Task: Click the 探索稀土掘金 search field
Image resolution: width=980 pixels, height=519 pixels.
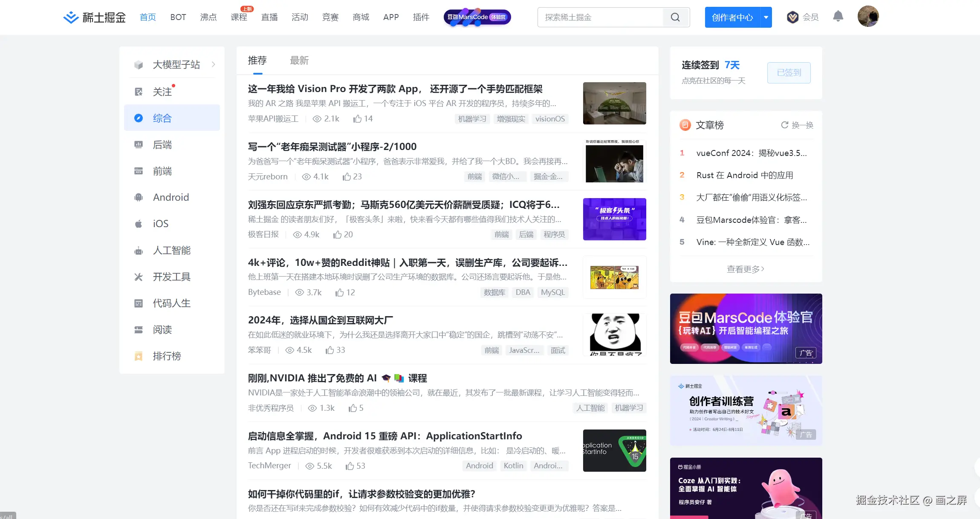Action: click(x=600, y=17)
